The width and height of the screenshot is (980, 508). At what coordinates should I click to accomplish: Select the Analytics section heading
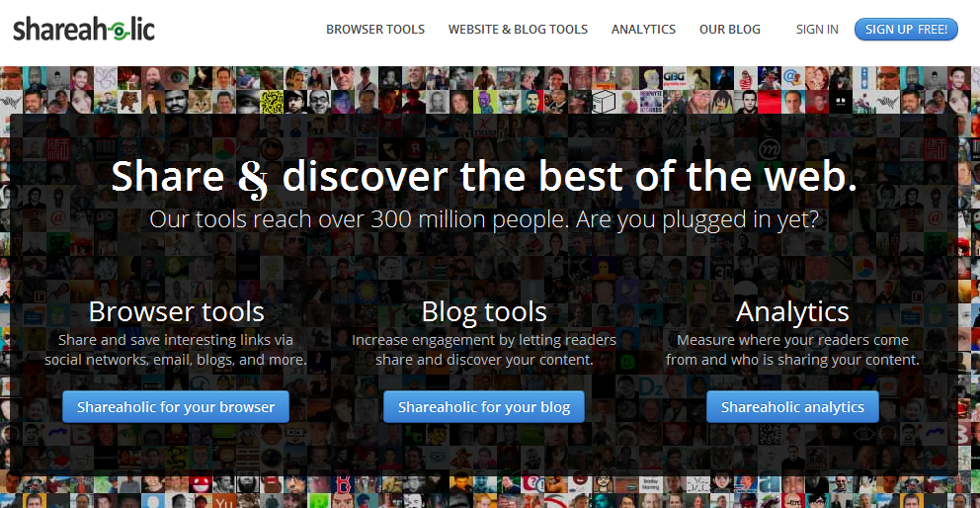pos(792,311)
